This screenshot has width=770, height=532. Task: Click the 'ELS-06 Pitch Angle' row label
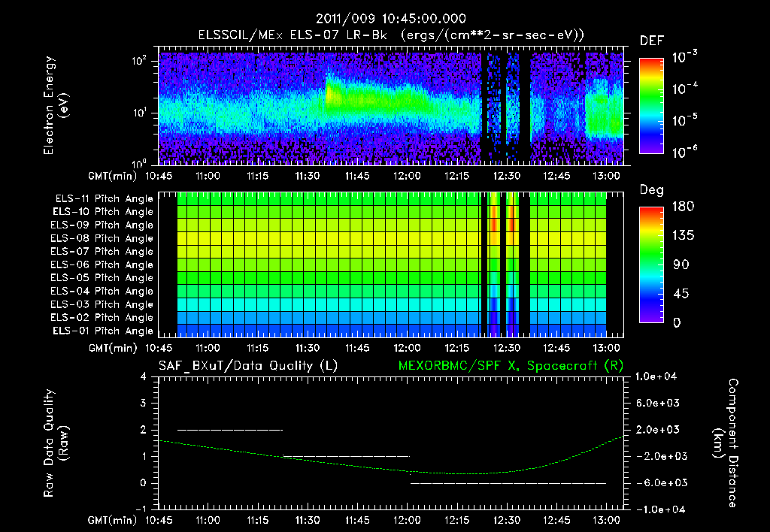point(102,264)
